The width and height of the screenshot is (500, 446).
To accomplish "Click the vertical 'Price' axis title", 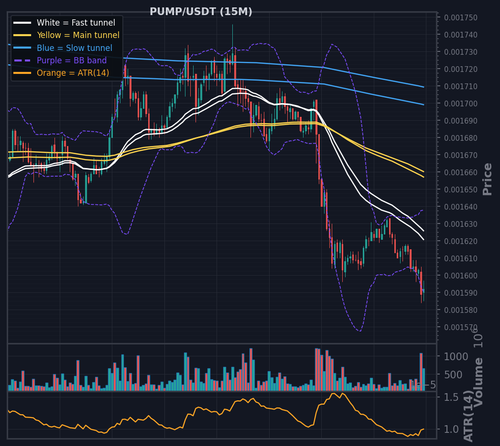I will click(x=487, y=179).
